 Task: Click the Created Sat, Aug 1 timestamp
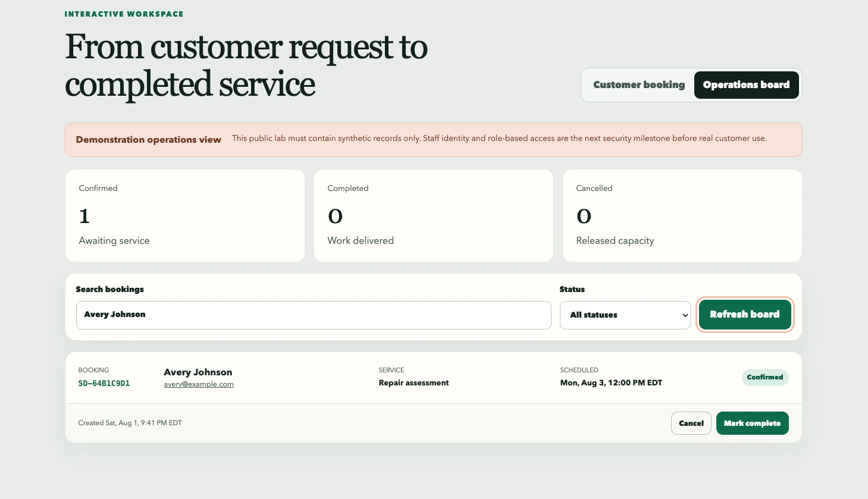pos(130,423)
